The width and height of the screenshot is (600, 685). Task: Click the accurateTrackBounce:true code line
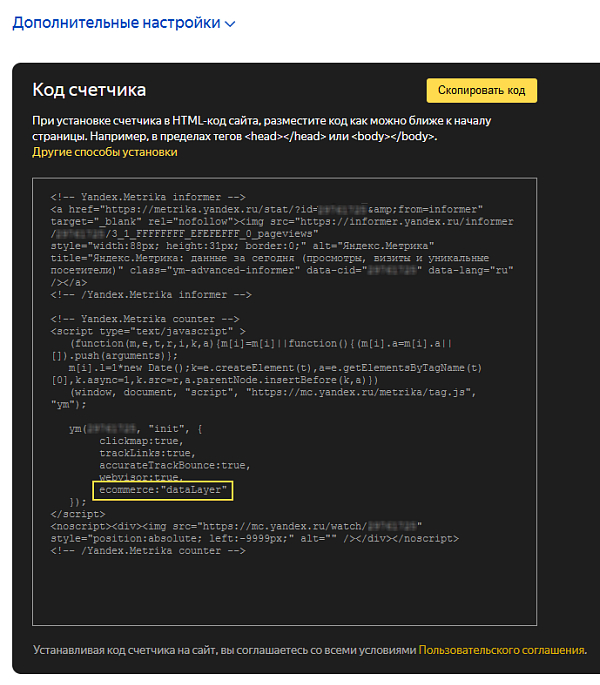point(175,465)
